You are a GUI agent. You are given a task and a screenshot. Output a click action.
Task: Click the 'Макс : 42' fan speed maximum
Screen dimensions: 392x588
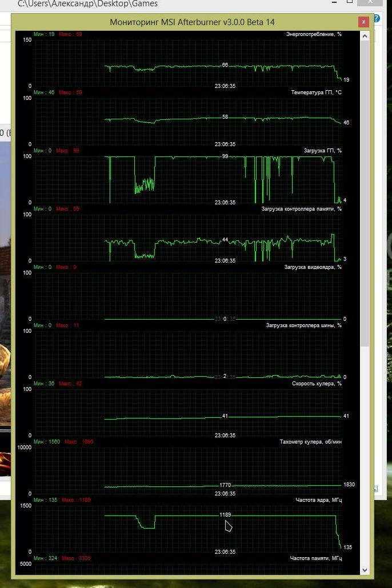pos(70,383)
